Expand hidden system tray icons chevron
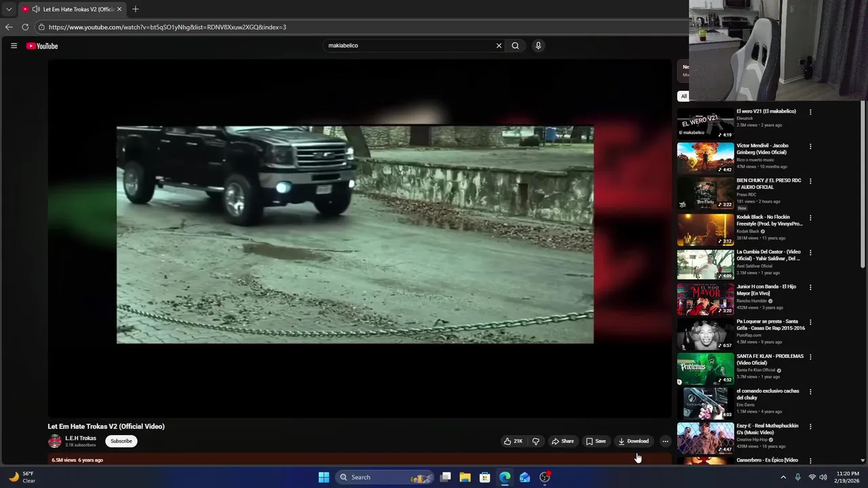This screenshot has width=868, height=488. pyautogui.click(x=783, y=477)
